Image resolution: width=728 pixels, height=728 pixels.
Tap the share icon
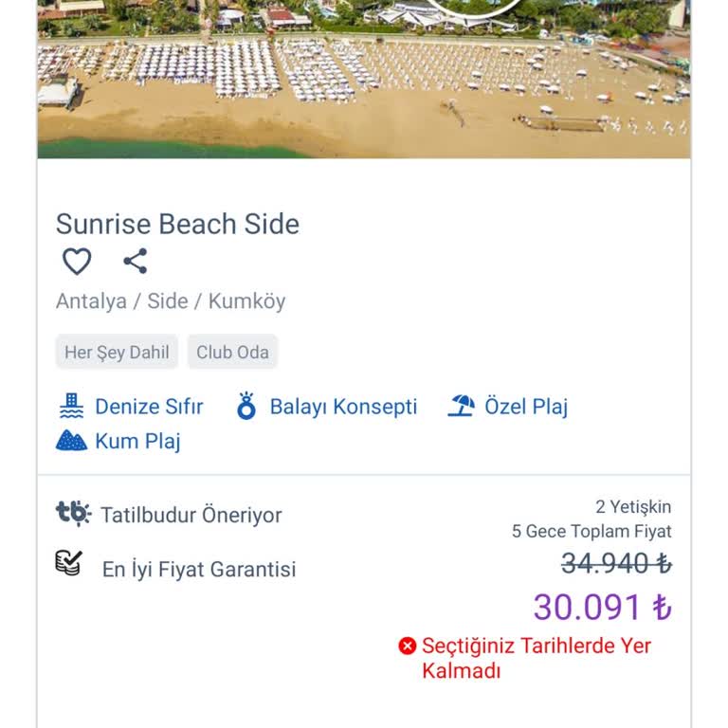click(136, 261)
